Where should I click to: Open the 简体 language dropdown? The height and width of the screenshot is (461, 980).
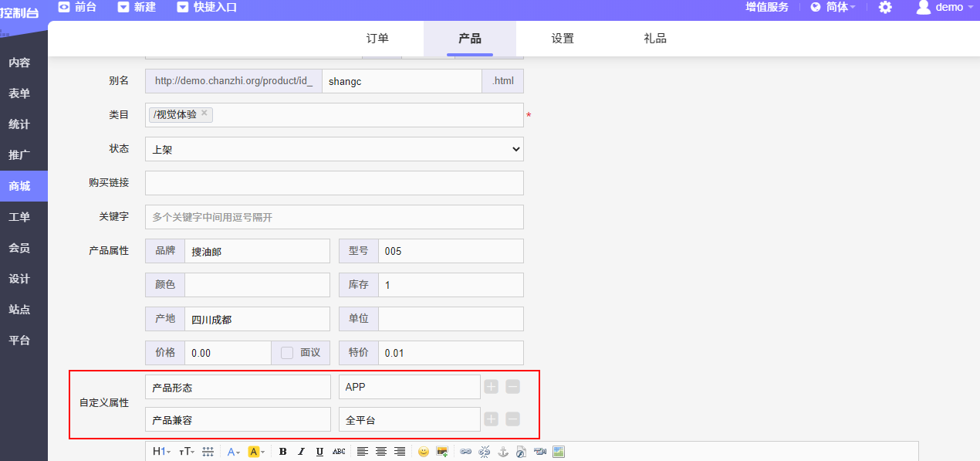[x=833, y=7]
